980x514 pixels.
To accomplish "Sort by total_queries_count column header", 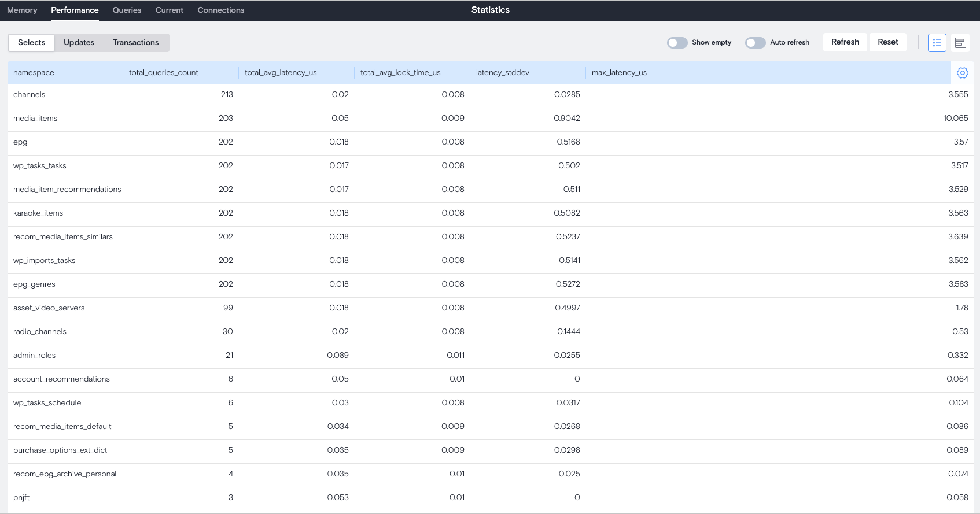I will [164, 73].
